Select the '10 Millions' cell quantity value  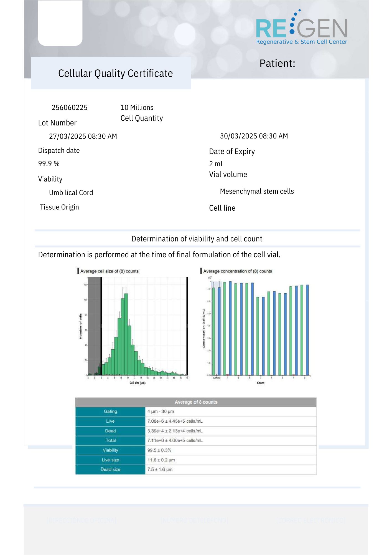pyautogui.click(x=137, y=107)
